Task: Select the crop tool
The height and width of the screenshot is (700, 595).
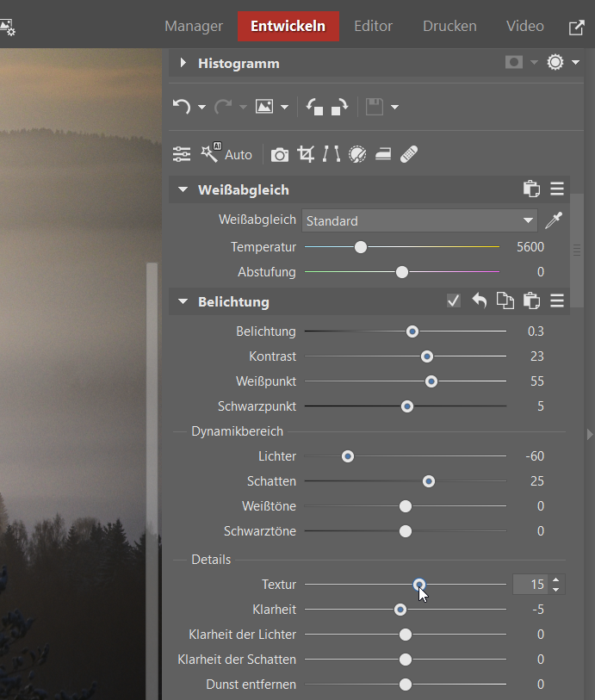Action: [x=306, y=154]
